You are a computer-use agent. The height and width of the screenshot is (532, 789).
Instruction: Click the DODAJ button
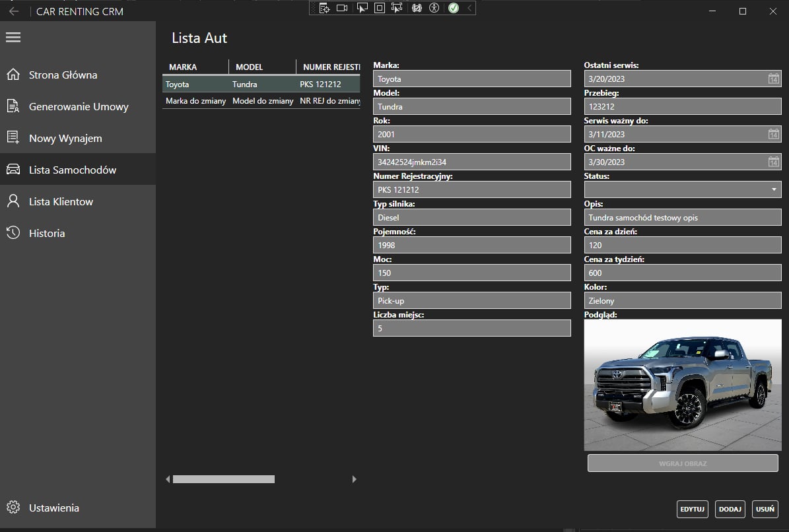tap(730, 509)
